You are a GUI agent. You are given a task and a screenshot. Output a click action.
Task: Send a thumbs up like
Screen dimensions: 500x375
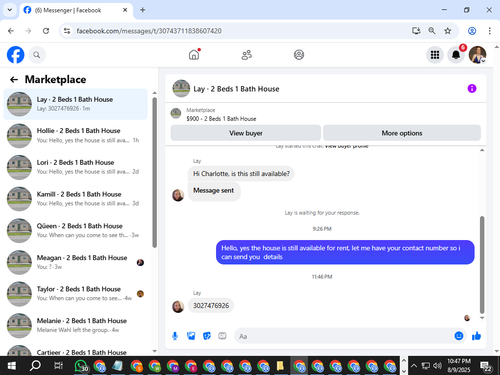point(477,336)
